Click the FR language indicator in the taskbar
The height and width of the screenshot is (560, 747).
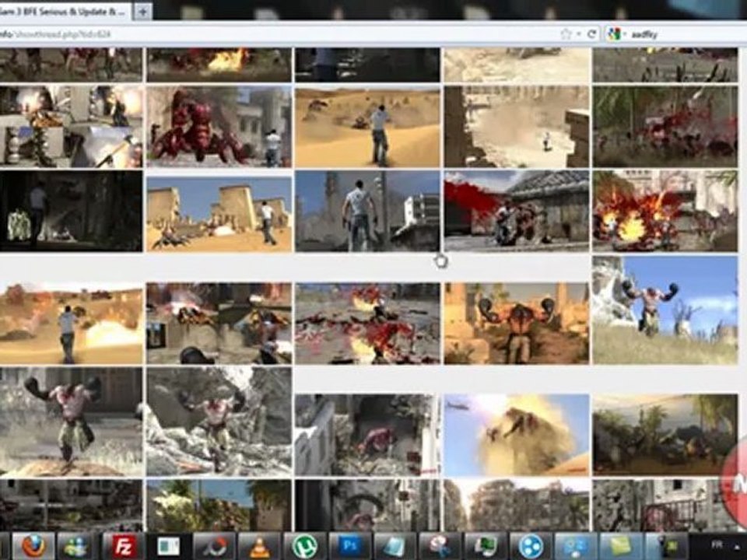[716, 544]
